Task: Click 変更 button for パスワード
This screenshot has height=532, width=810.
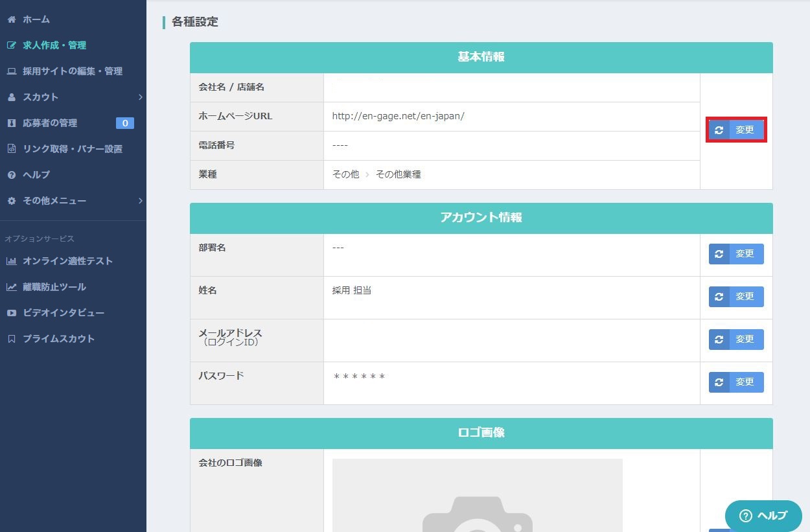Action: pos(736,382)
